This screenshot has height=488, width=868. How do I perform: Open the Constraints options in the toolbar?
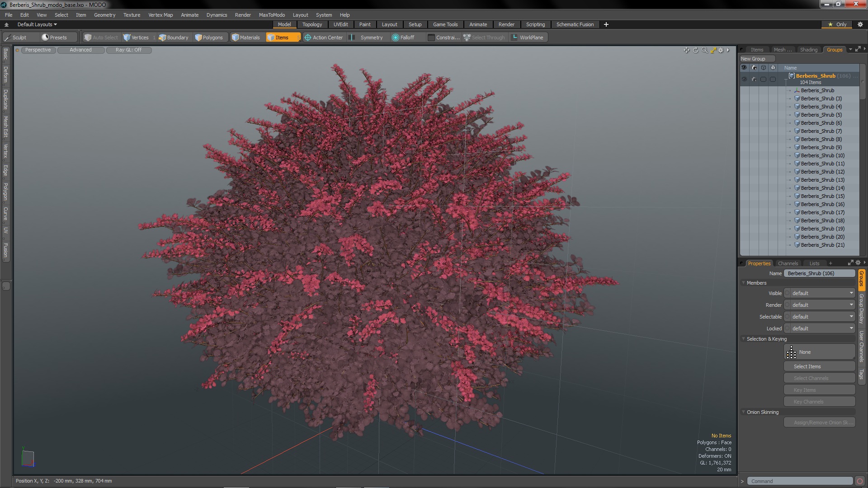click(x=443, y=38)
